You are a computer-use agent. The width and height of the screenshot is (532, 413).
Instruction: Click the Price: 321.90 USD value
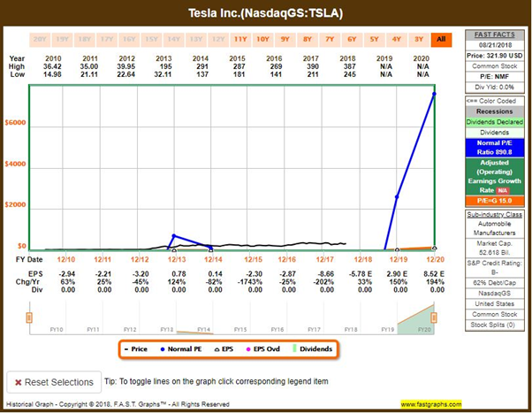pyautogui.click(x=494, y=56)
